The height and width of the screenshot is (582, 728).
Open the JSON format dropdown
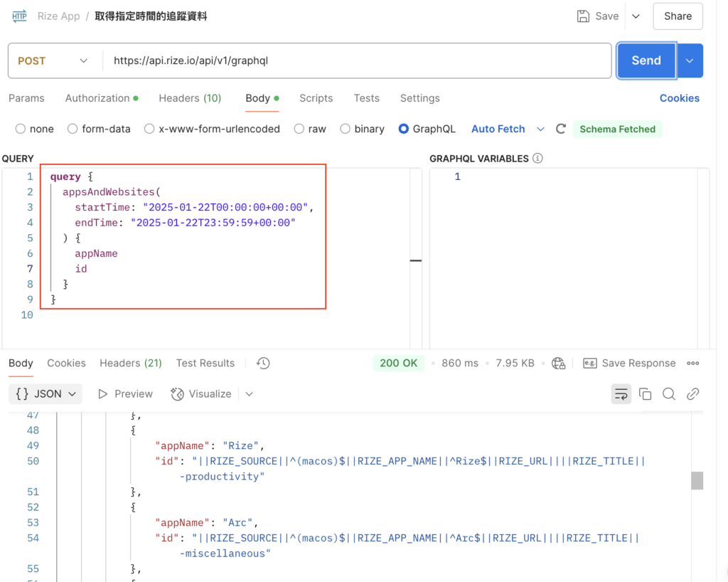tap(45, 394)
